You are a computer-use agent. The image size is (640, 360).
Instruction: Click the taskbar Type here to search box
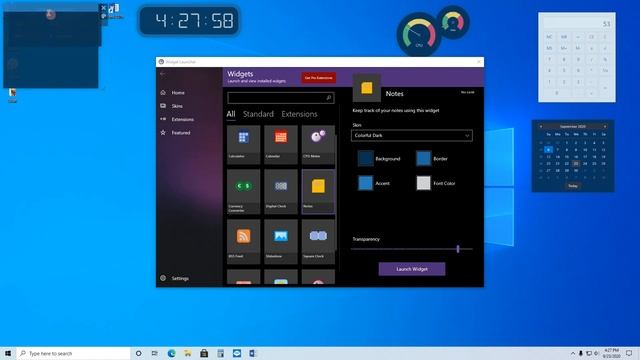[x=73, y=353]
